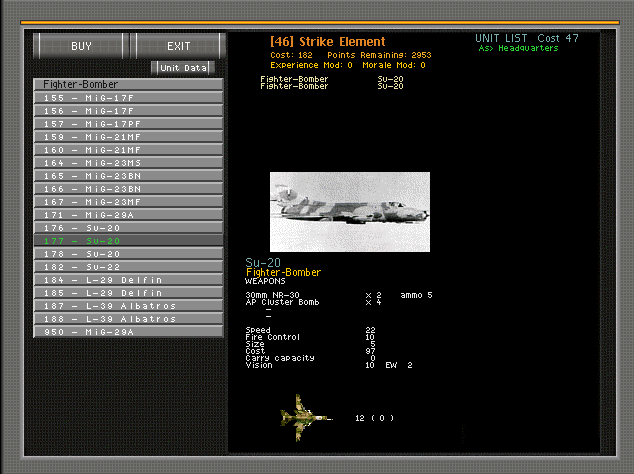Select unit 159 MiG-21MF
The height and width of the screenshot is (474, 634).
(x=128, y=136)
